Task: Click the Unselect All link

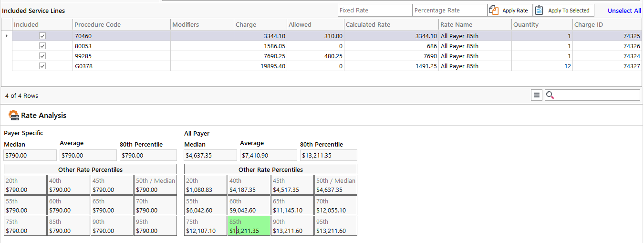Action: point(624,11)
